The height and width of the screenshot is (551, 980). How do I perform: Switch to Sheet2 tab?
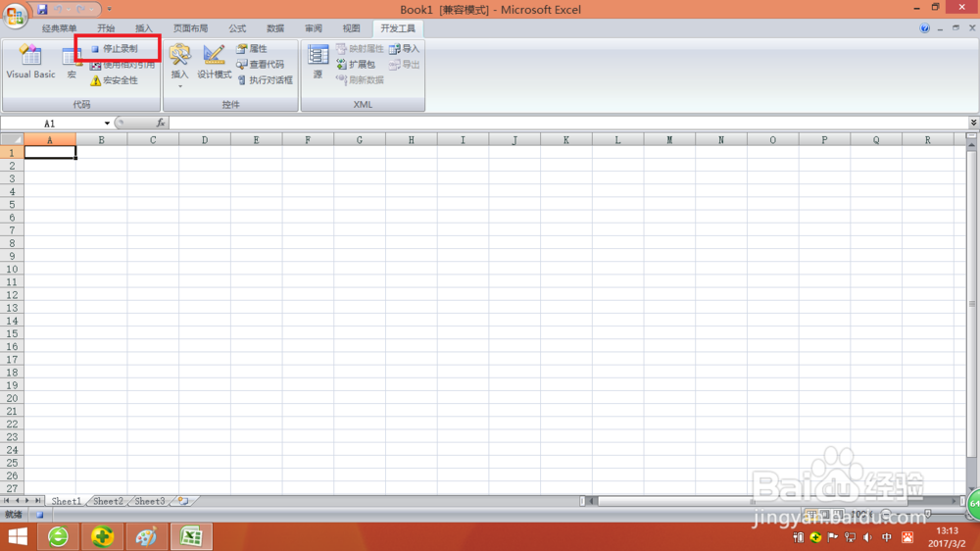(108, 501)
